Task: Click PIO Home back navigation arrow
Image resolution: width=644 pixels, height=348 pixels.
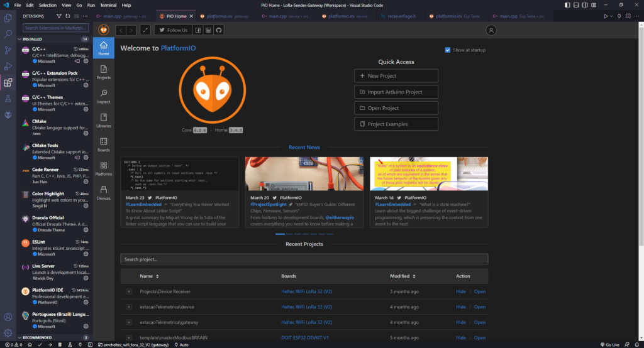Action: click(x=121, y=30)
